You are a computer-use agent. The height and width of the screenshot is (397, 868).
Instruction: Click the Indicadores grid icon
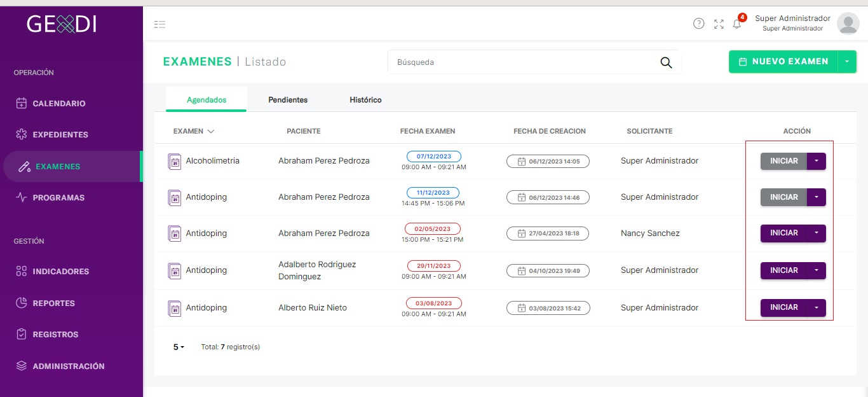[22, 271]
